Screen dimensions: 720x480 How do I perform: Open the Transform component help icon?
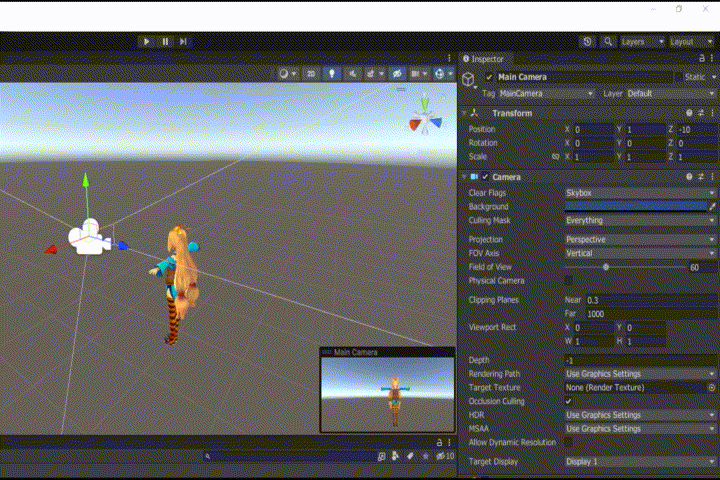[689, 113]
